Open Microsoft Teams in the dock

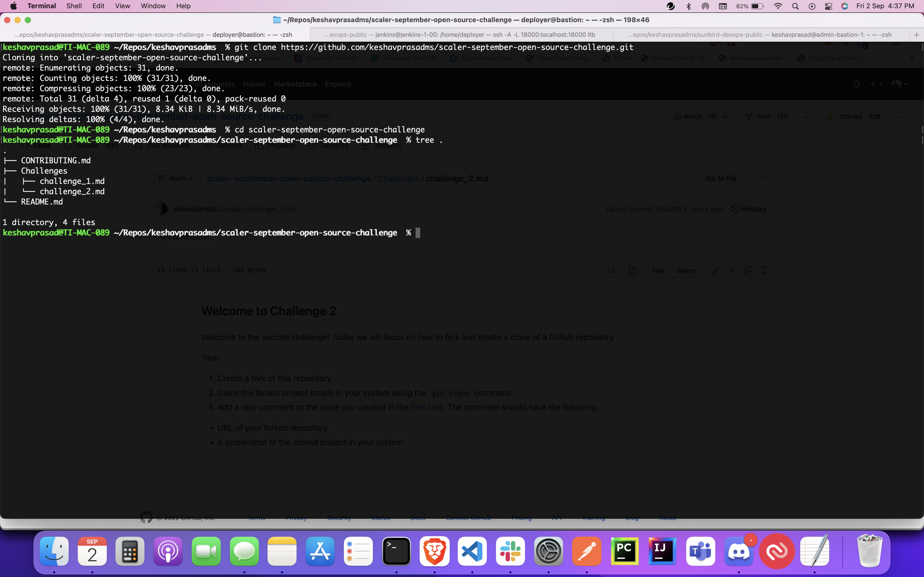point(701,551)
